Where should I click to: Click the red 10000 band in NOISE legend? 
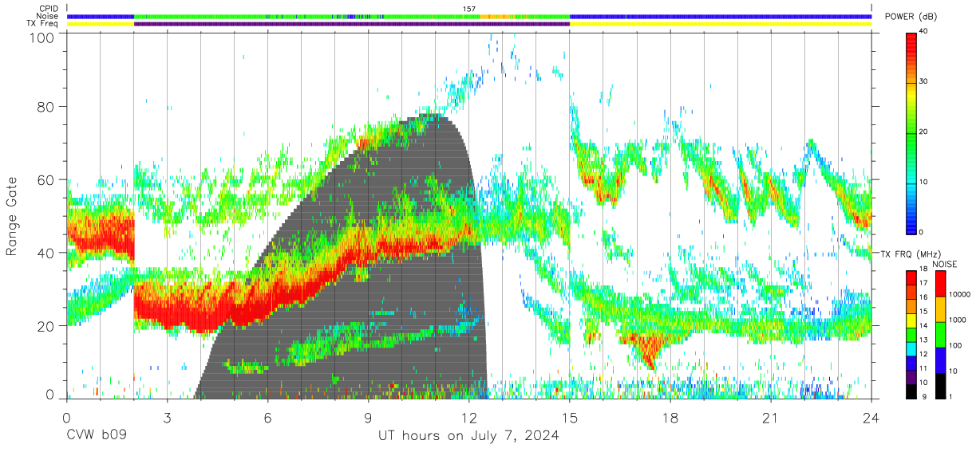pos(939,284)
